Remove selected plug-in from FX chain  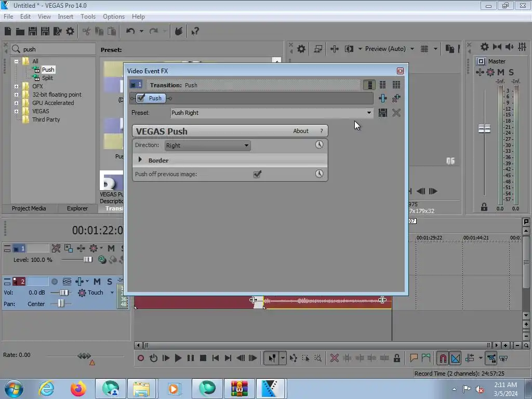tap(396, 98)
